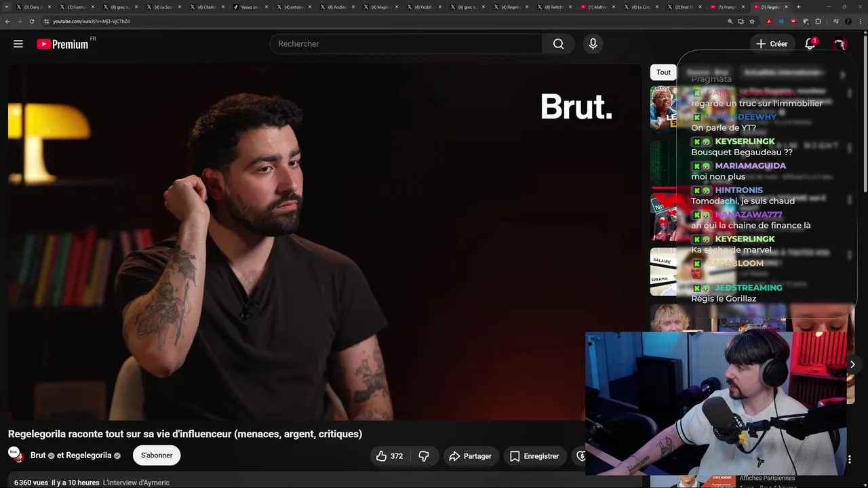Viewport: 868px width, 488px height.
Task: Click the browser forward arrow
Action: [x=19, y=21]
